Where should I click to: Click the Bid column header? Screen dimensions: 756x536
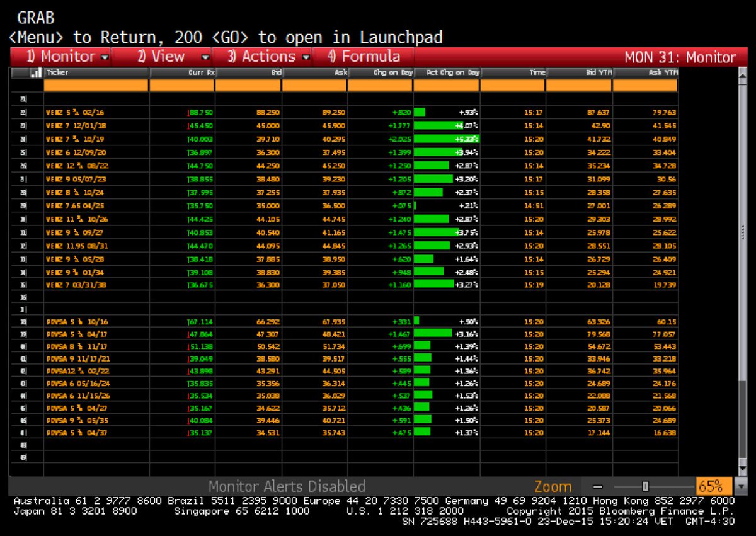248,72
